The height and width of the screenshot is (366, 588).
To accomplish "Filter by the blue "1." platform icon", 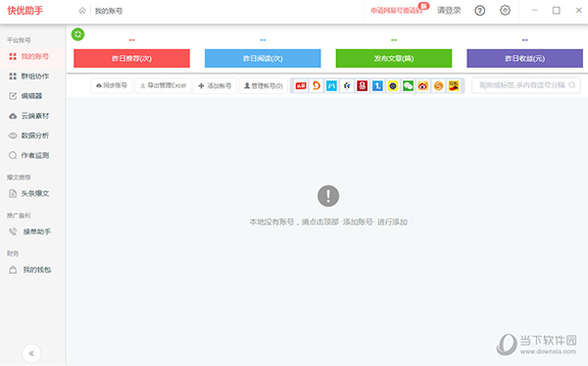I will [377, 86].
